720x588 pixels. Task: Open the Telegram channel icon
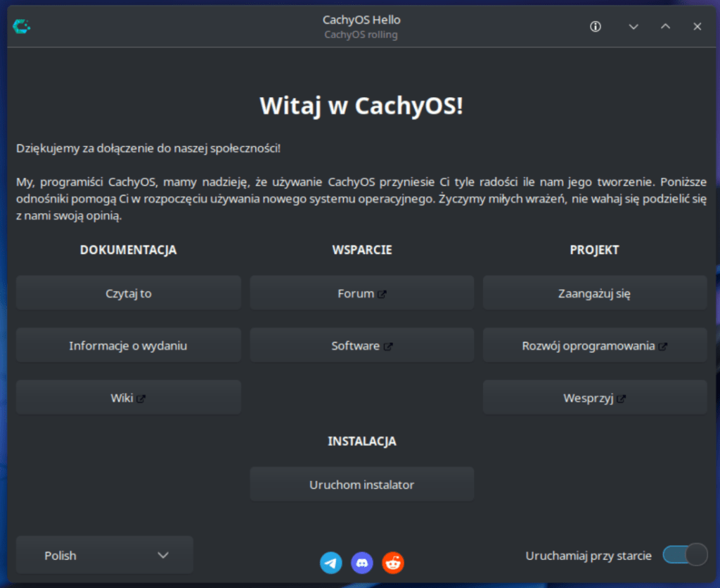point(330,563)
